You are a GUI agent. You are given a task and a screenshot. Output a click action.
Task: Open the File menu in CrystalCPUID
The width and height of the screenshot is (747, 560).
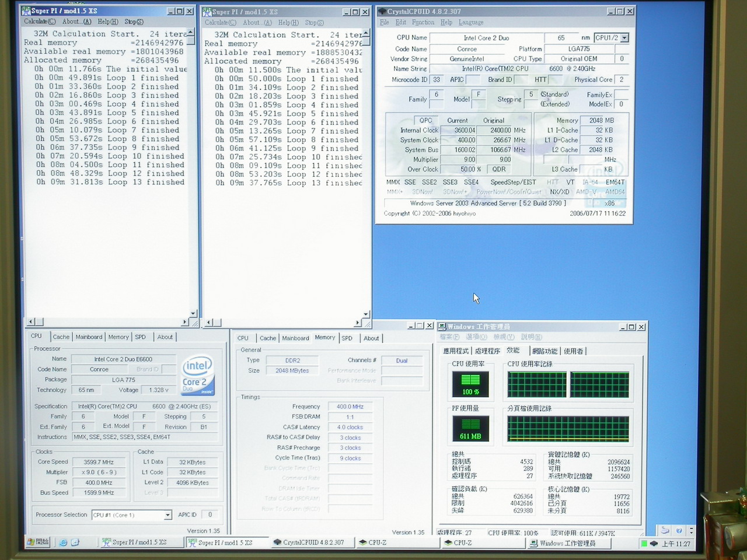pyautogui.click(x=385, y=23)
